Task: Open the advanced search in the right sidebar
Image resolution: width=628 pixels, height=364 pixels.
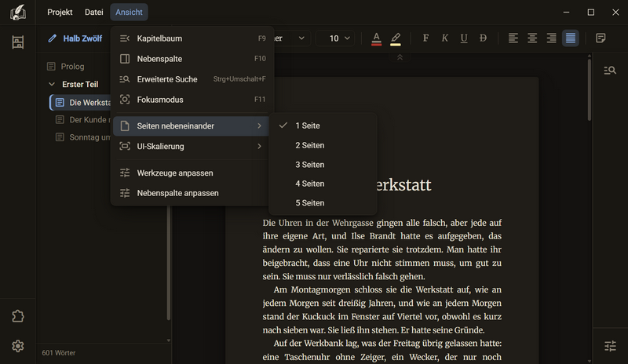Action: point(610,71)
